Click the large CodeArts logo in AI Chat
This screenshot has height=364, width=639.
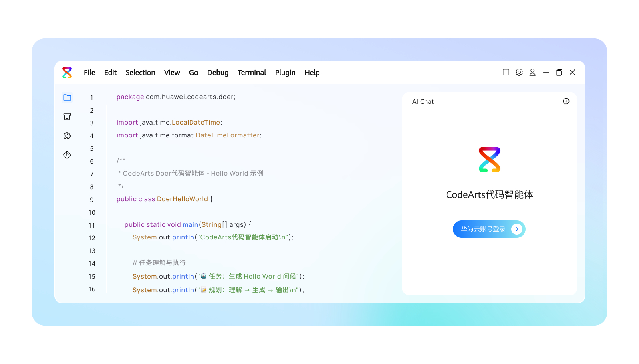[489, 160]
